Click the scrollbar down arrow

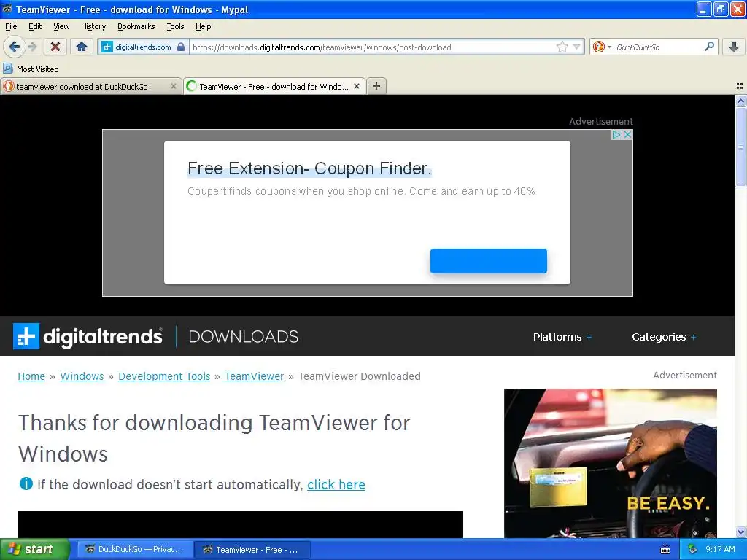(740, 532)
